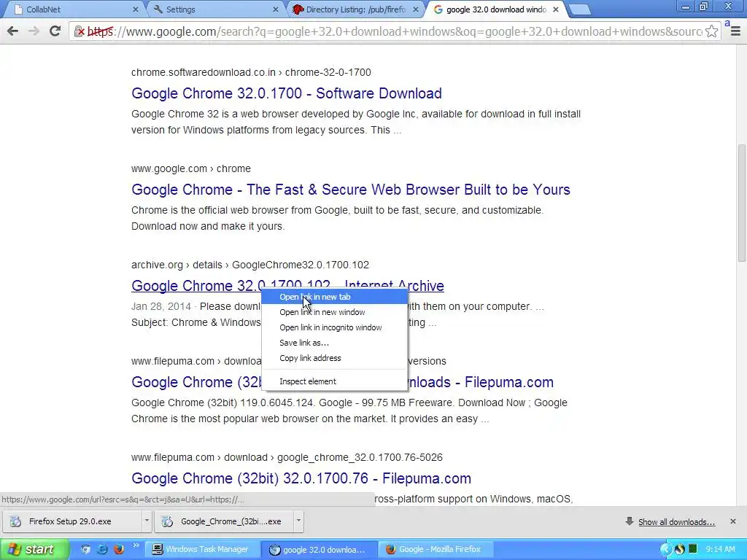
Task: Switch to the Directory Listing /pub/firefox tab
Action: pos(355,9)
